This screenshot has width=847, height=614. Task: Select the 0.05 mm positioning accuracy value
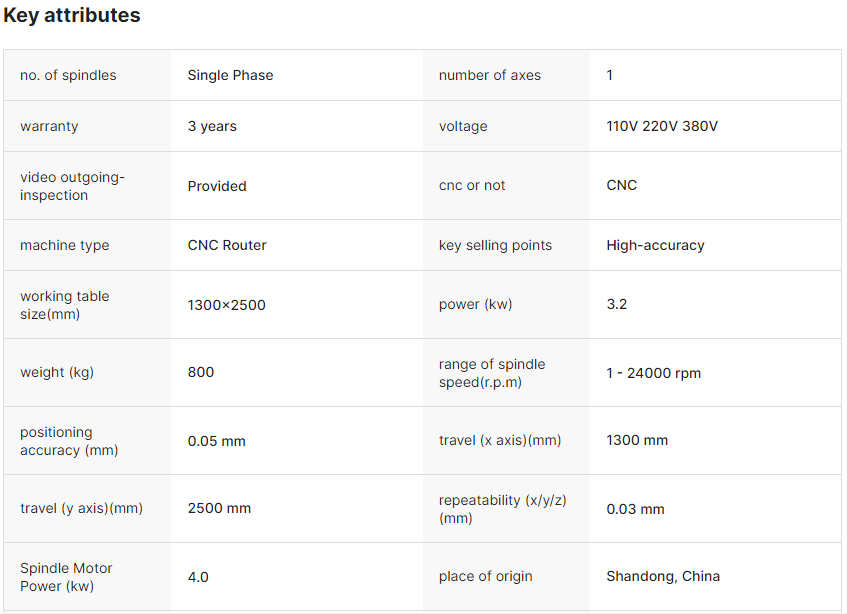(x=216, y=441)
